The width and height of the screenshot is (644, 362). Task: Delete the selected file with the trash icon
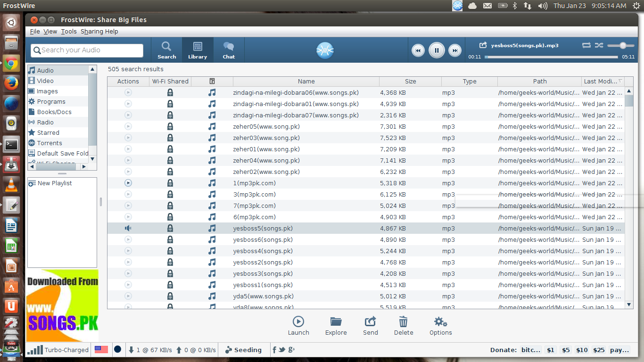[x=404, y=325]
